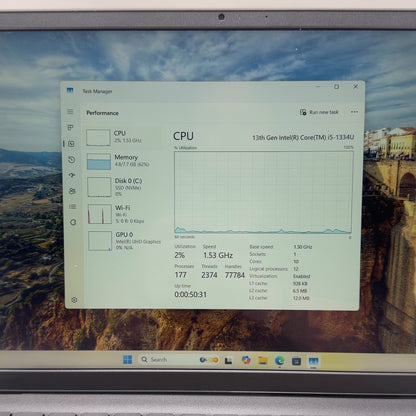Click the Performance page heading
Viewport: 416px width, 416px height.
[102, 113]
